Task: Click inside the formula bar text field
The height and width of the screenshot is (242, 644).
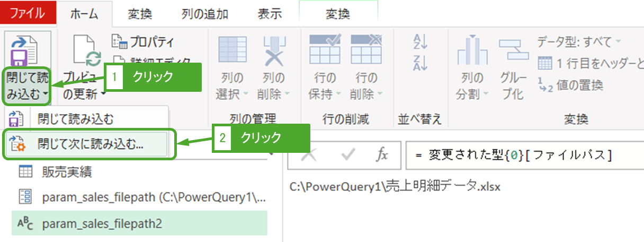Action: pyautogui.click(x=522, y=155)
